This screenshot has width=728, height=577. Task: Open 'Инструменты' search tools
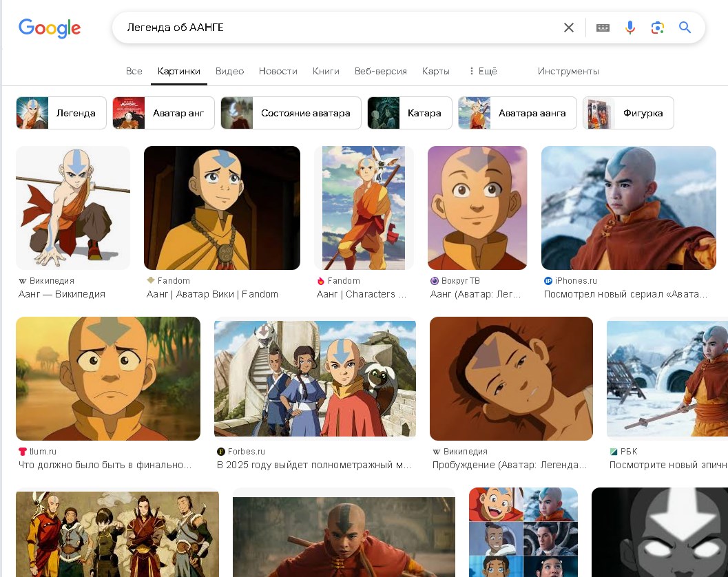568,71
